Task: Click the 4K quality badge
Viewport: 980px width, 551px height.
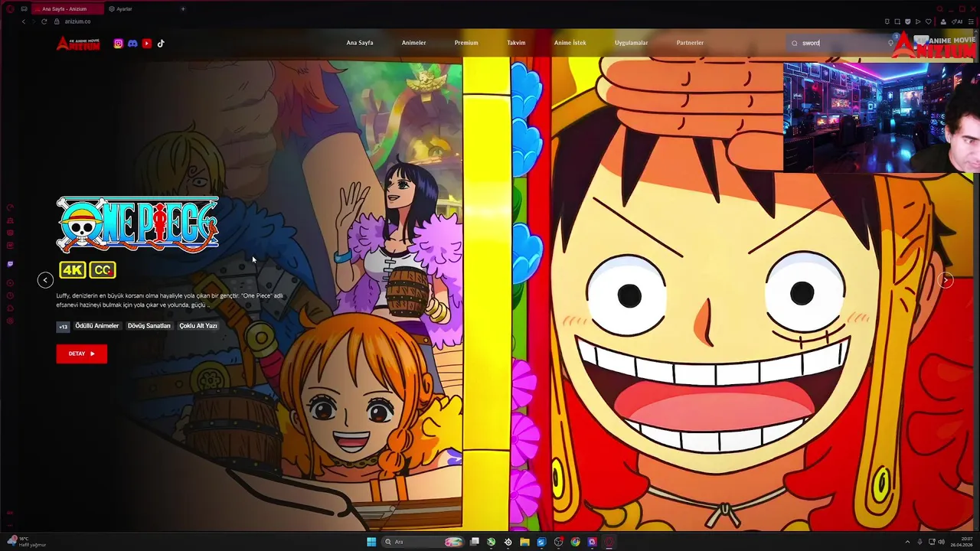Action: coord(73,270)
